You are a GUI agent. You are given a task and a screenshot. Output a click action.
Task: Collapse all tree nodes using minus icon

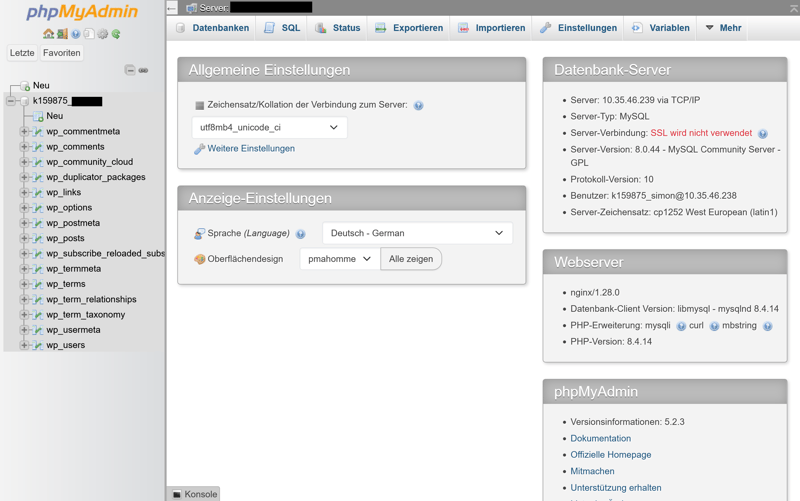pyautogui.click(x=130, y=70)
